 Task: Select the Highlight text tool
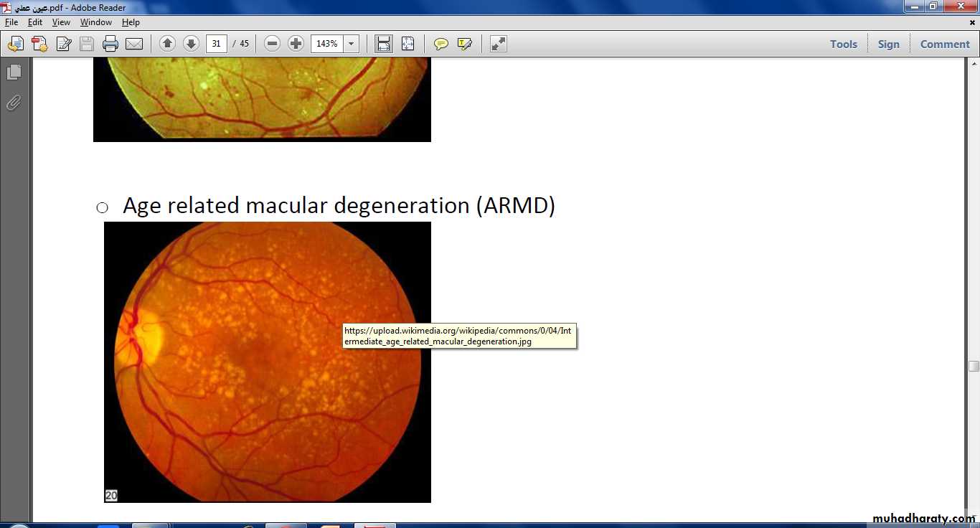tap(465, 44)
